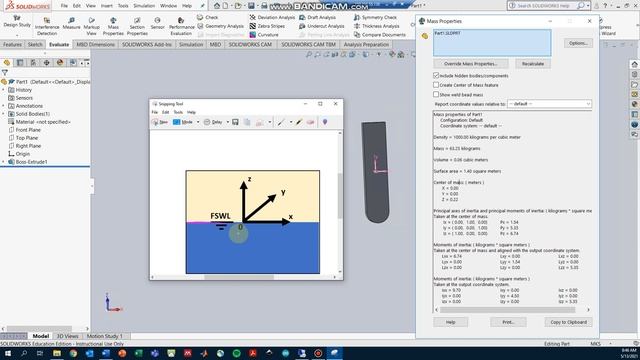Image resolution: width=640 pixels, height=360 pixels.
Task: Open Deviation Analysis
Action: [x=272, y=18]
